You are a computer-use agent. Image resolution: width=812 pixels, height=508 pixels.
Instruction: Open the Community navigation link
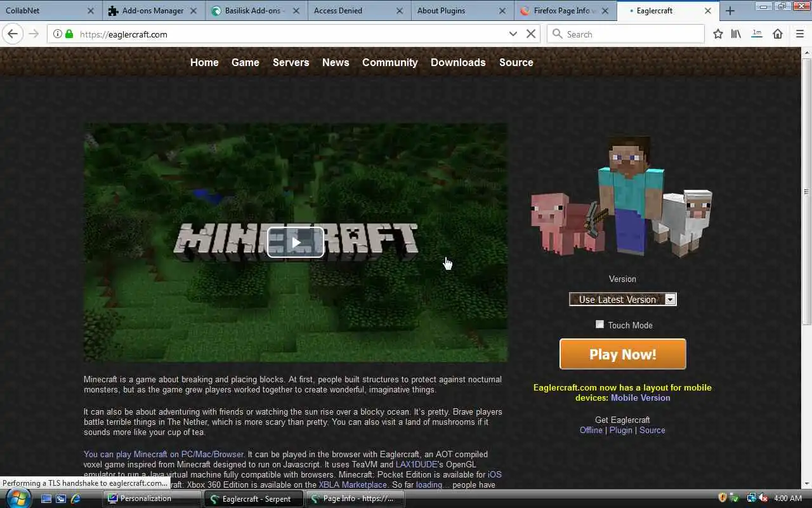pos(390,62)
